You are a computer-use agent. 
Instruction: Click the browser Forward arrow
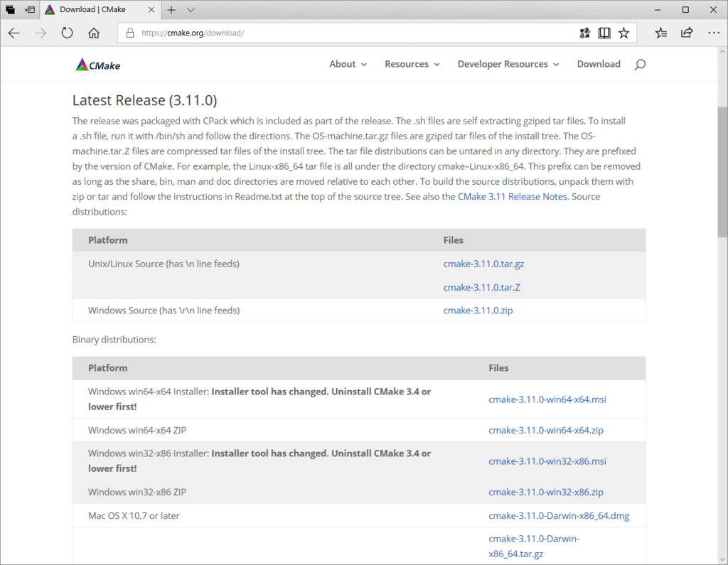click(x=41, y=33)
